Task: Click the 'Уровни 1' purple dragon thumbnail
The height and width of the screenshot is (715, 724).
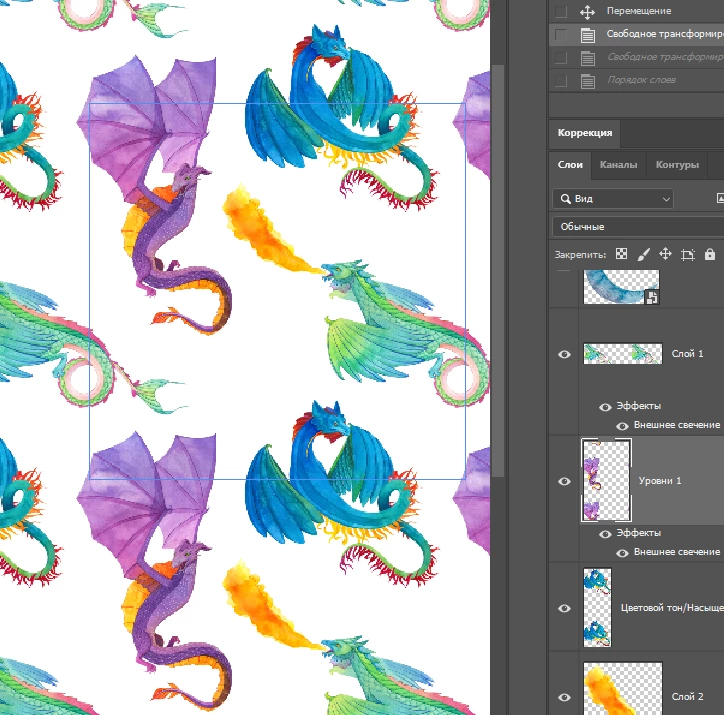Action: click(x=606, y=480)
